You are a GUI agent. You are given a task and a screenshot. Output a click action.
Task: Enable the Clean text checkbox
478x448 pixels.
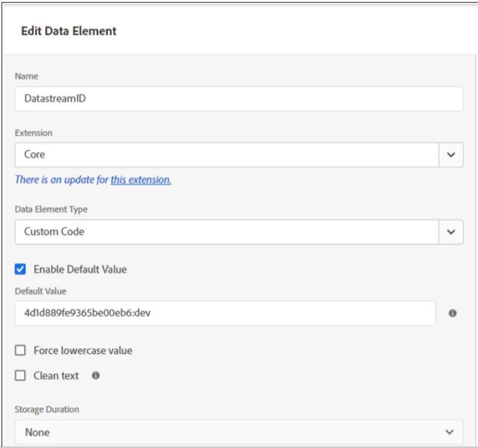point(21,376)
